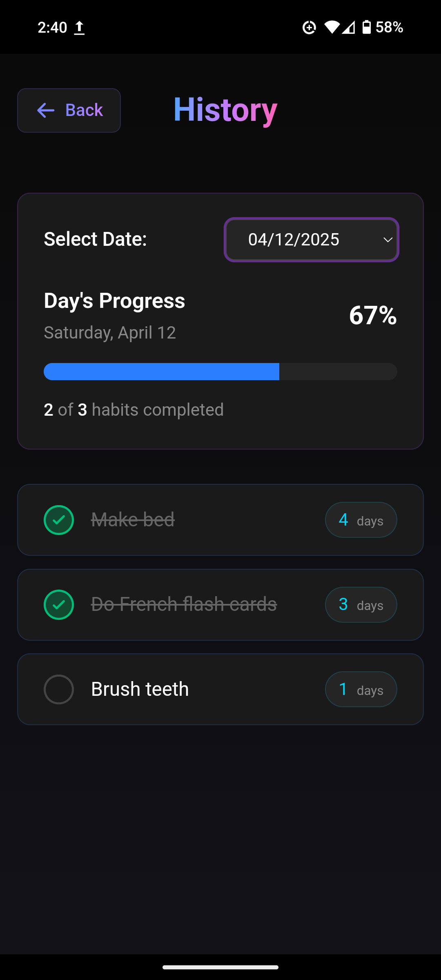
Task: Tap the cellular signal icon
Action: pyautogui.click(x=348, y=27)
